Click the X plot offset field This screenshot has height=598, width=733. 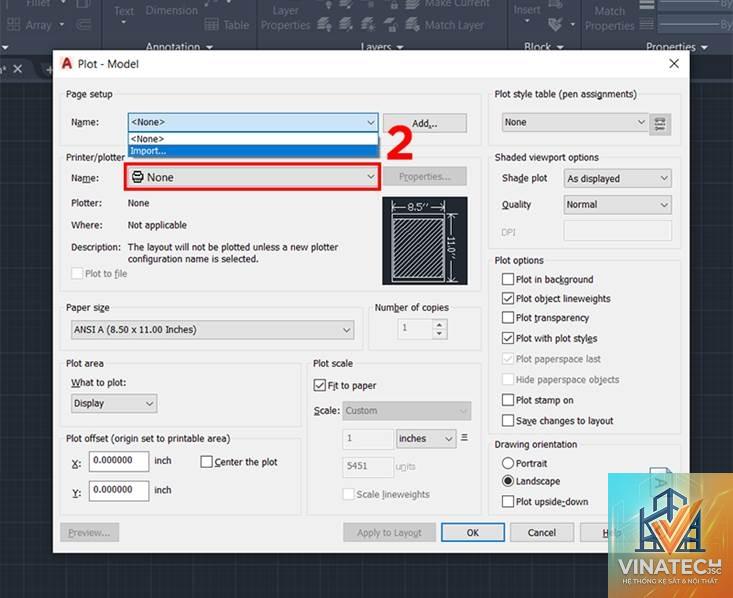pyautogui.click(x=119, y=461)
